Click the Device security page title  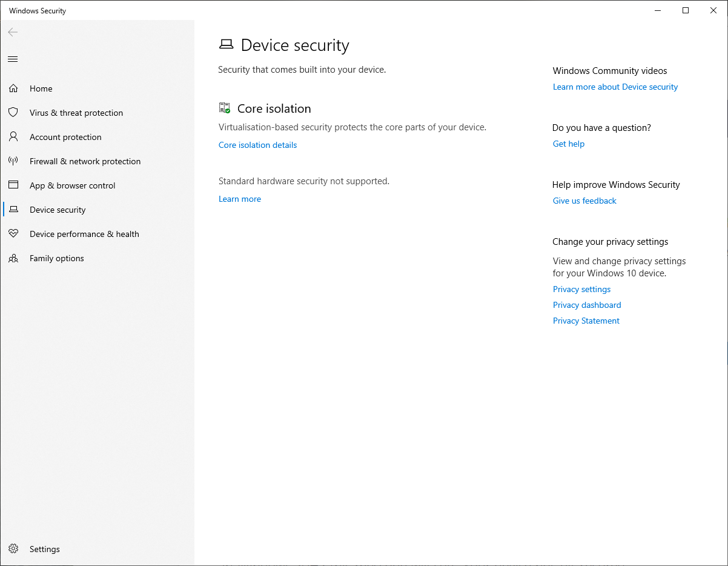coord(295,45)
